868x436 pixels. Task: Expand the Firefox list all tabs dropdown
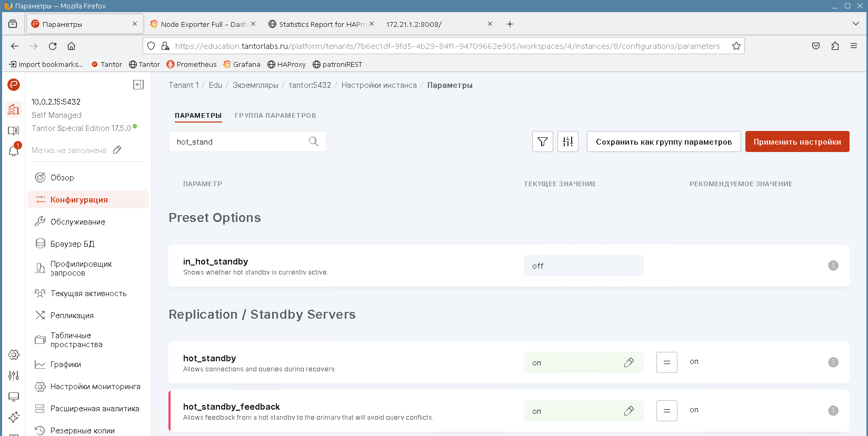tap(855, 24)
